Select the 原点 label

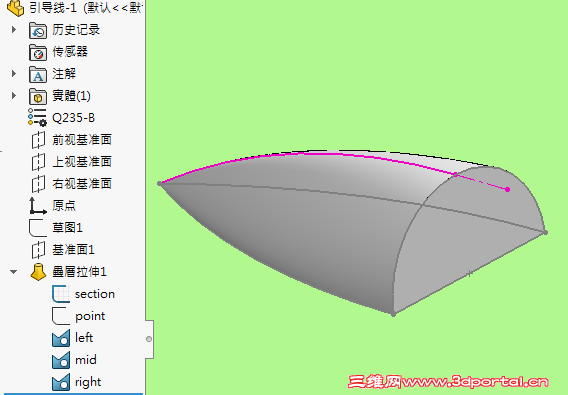coord(64,206)
